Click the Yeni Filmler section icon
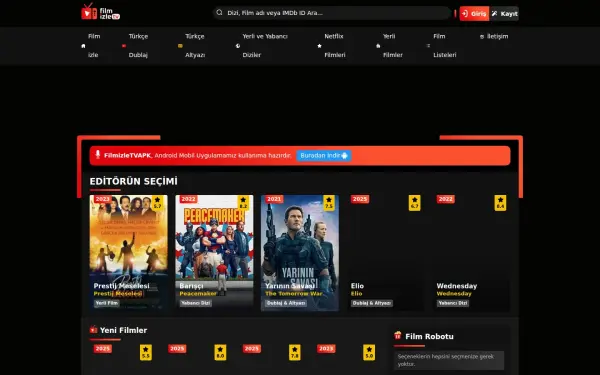600x375 pixels. [x=93, y=329]
